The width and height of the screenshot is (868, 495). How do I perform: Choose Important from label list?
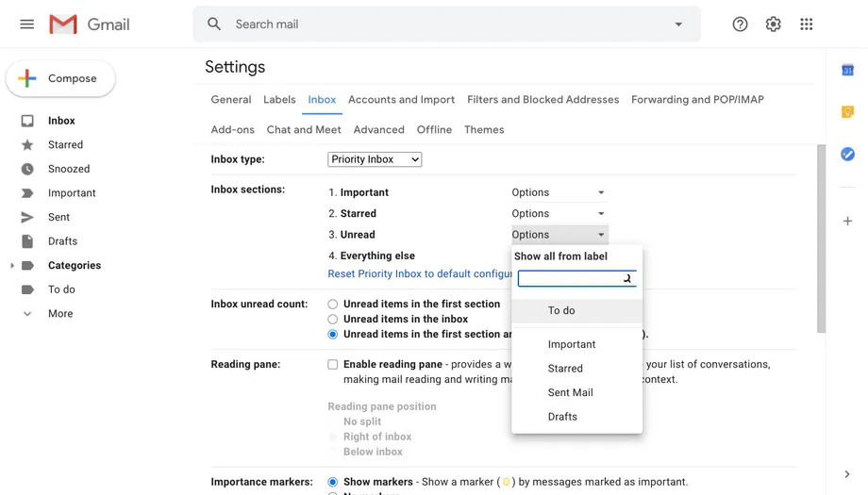[x=576, y=344]
